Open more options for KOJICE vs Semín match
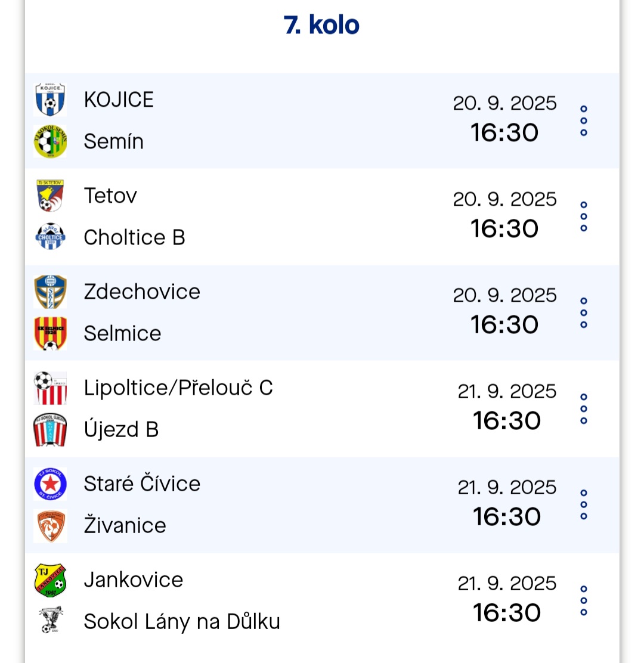Image resolution: width=644 pixels, height=663 pixels. click(584, 121)
